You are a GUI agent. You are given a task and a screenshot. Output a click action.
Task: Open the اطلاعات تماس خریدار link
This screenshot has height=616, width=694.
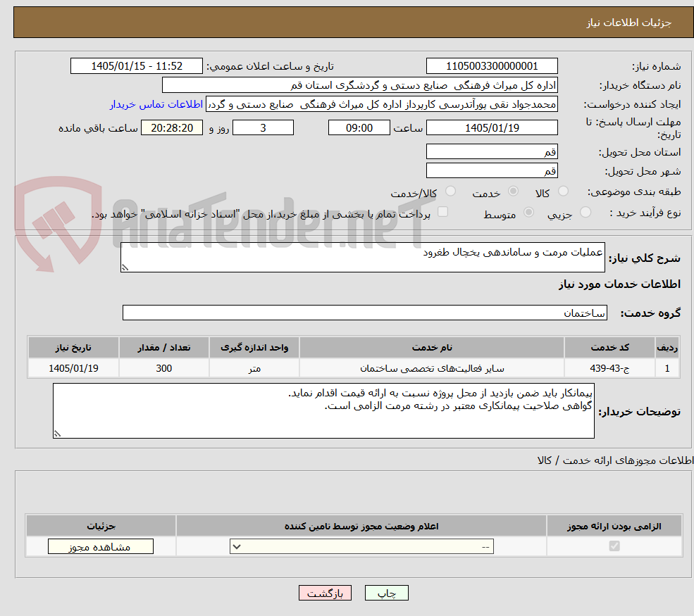(x=156, y=104)
